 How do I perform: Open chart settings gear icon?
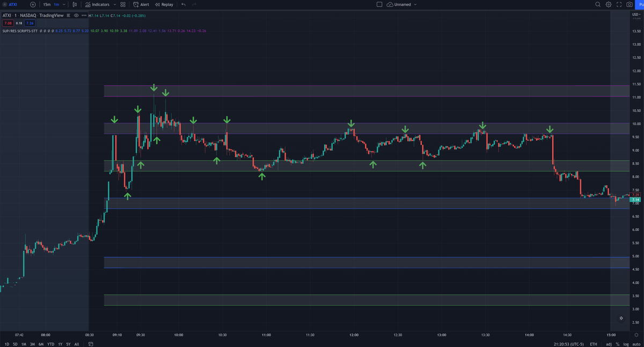click(x=609, y=4)
